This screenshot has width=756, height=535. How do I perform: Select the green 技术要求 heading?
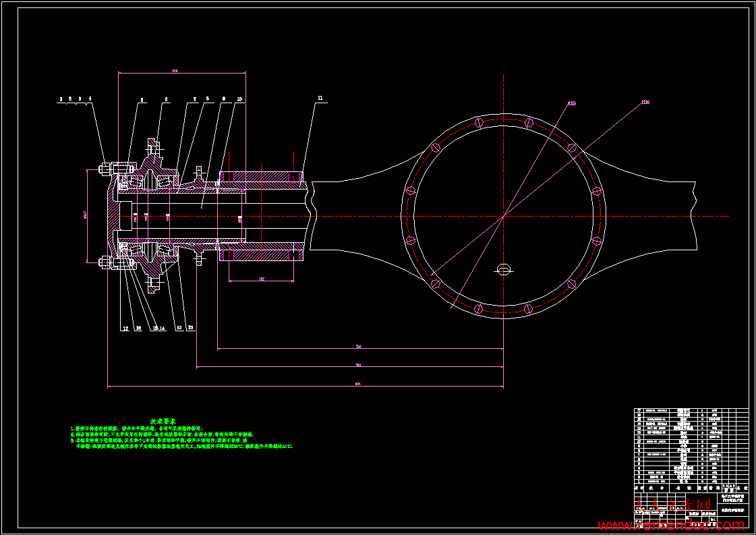(x=163, y=421)
